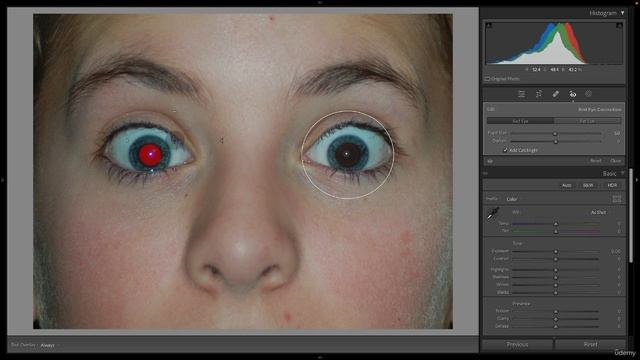
Task: Click the Whites slider handle
Action: click(556, 285)
